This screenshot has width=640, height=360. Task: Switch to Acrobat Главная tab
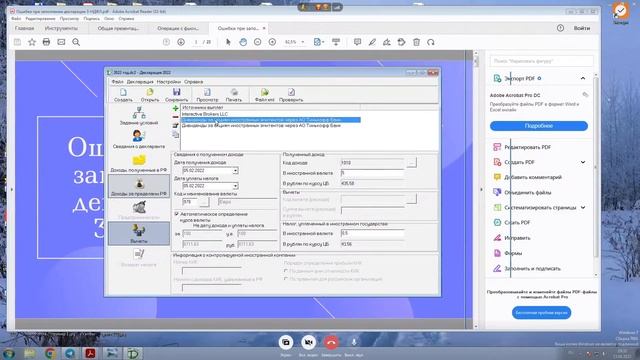(24, 28)
